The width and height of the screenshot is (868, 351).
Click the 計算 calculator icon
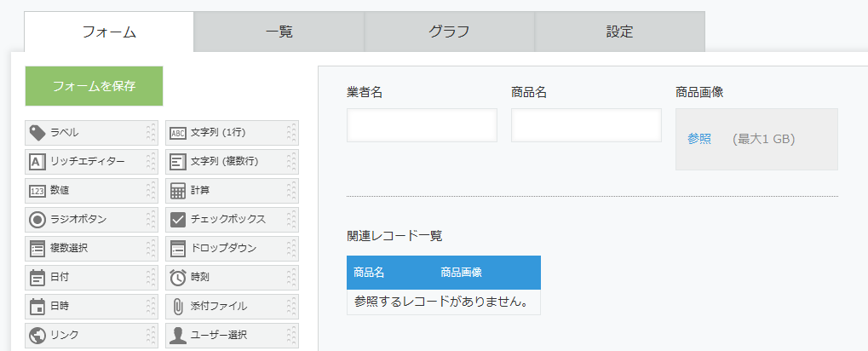(178, 191)
